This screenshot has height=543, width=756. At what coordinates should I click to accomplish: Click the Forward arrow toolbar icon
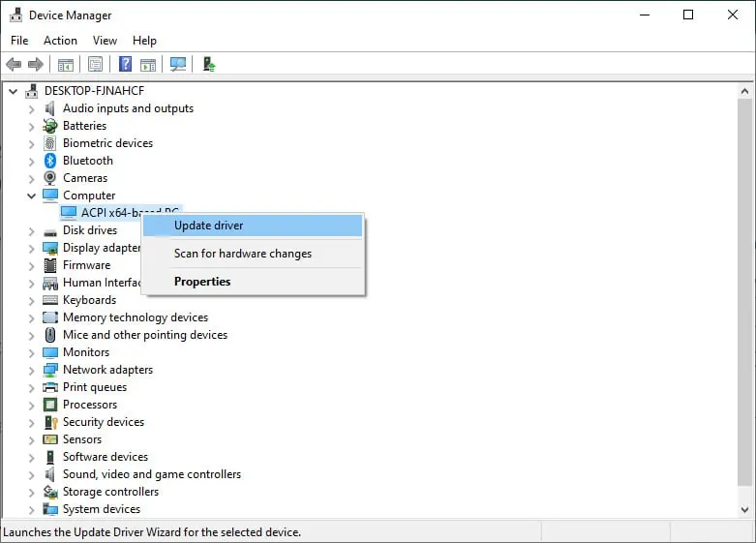[36, 64]
